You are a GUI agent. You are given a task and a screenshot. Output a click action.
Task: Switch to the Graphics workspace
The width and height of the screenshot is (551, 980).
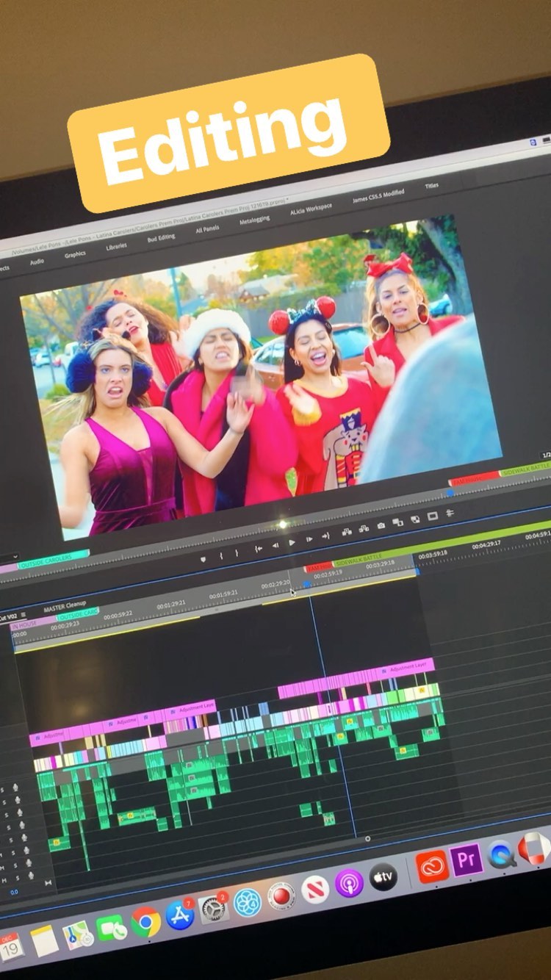coord(75,255)
